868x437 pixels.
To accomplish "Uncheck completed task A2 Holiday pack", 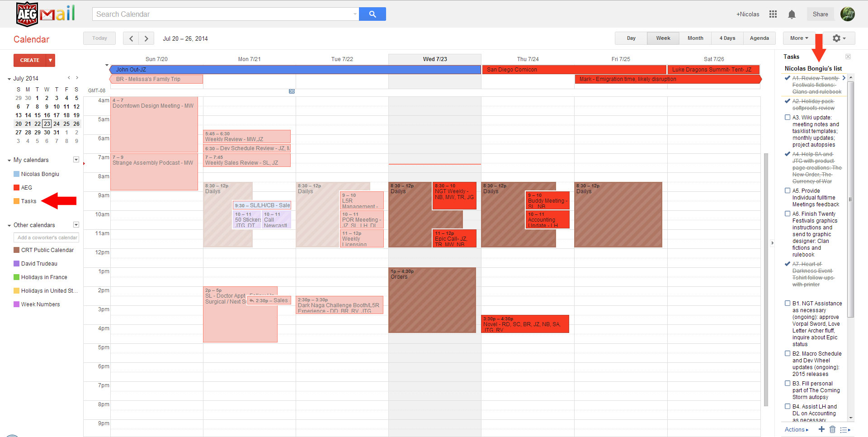I will pyautogui.click(x=788, y=101).
